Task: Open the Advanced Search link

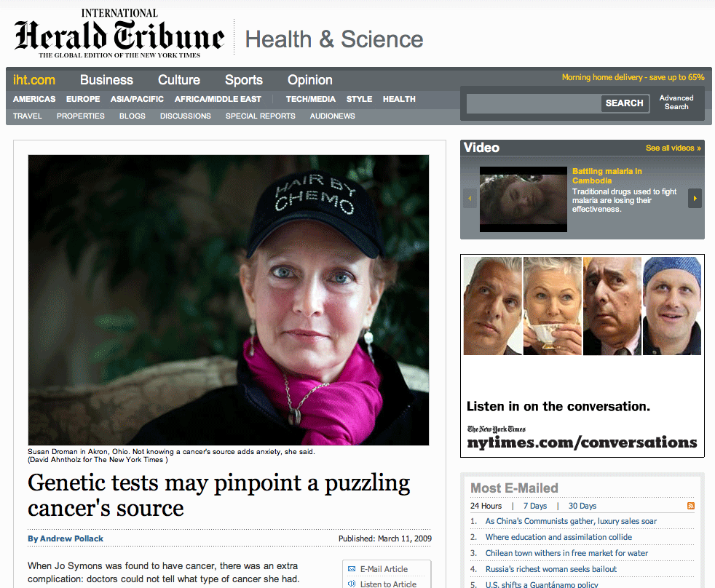Action: pos(676,102)
